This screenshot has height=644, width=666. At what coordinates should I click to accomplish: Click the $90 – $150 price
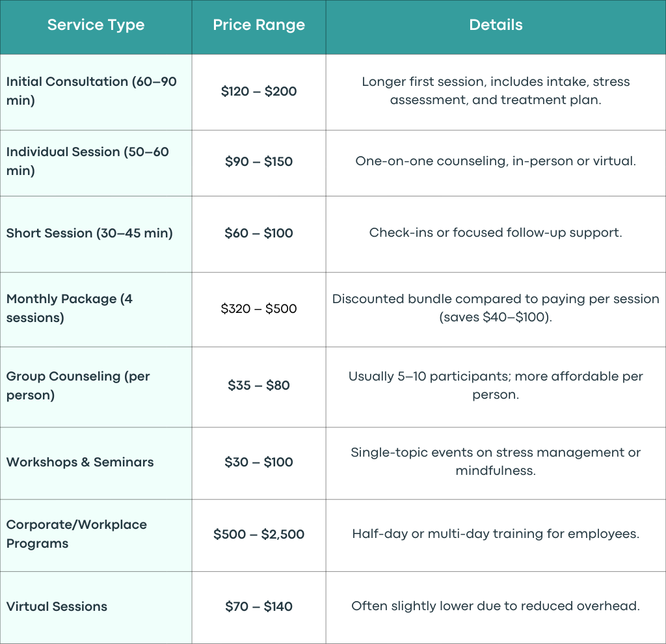(x=259, y=161)
